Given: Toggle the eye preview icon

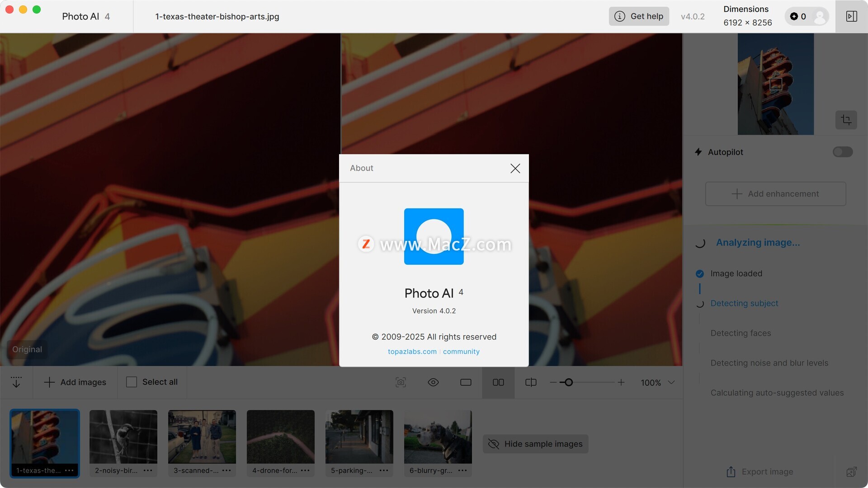Looking at the screenshot, I should [433, 382].
